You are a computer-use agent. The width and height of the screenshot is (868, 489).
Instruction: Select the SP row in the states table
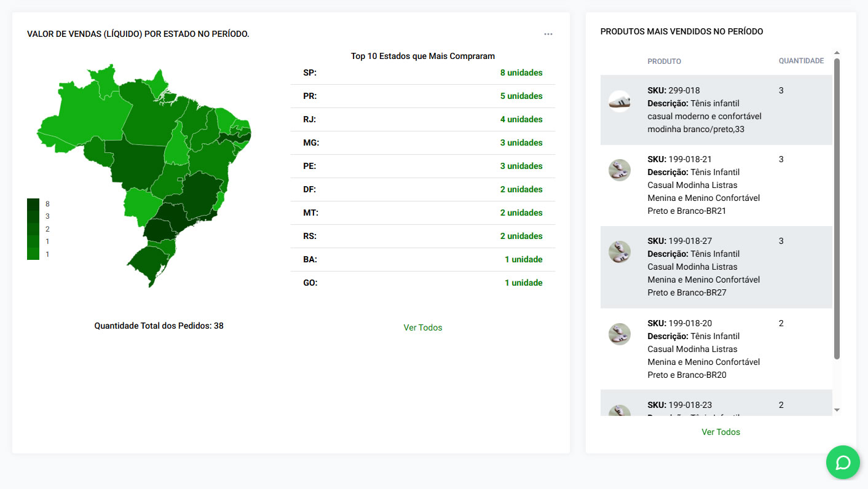click(x=422, y=72)
